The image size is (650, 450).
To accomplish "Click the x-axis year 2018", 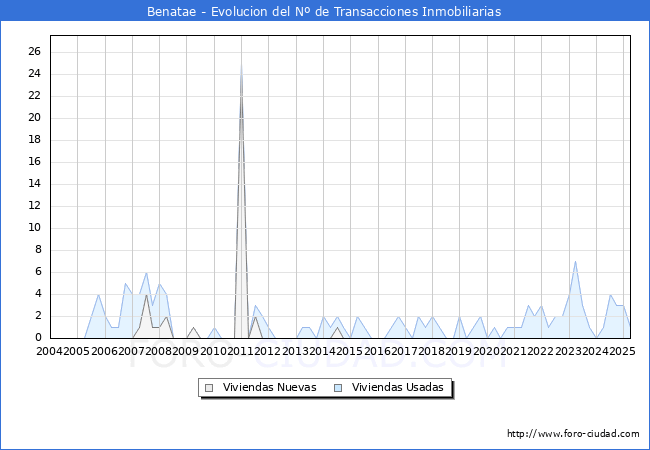I will 432,351.
